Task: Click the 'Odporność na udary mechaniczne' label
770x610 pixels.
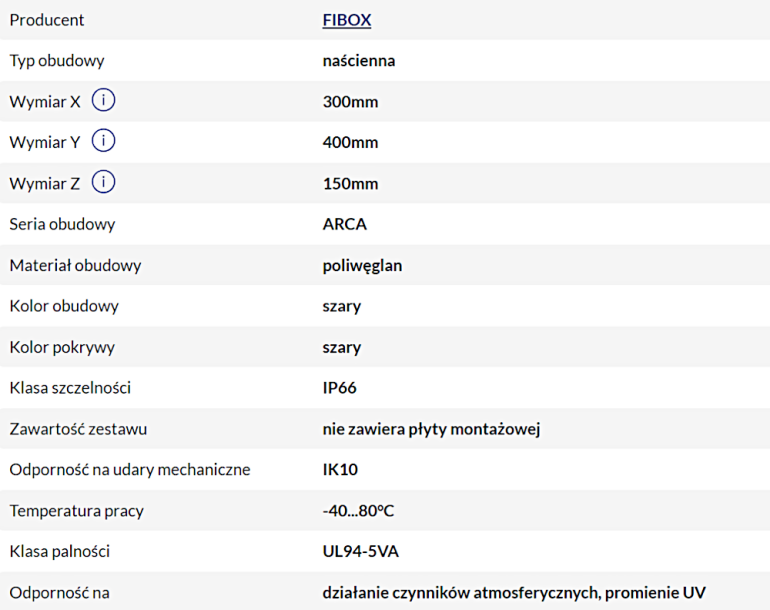Action: 130,469
